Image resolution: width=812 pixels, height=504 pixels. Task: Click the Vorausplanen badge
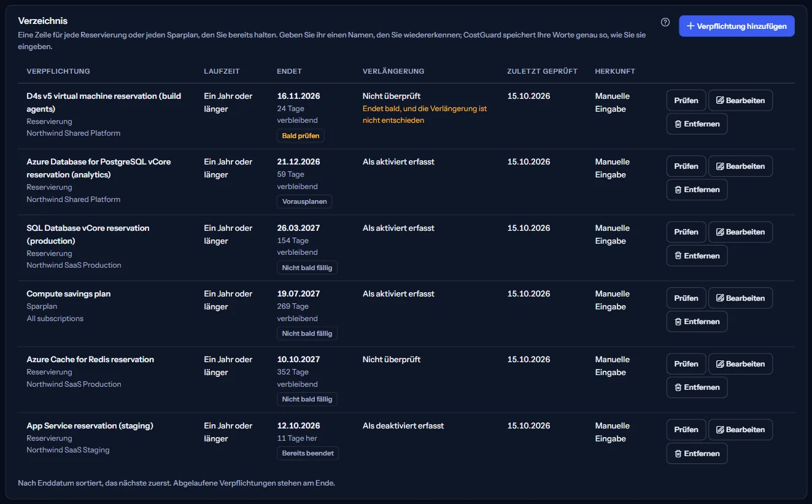coord(304,201)
